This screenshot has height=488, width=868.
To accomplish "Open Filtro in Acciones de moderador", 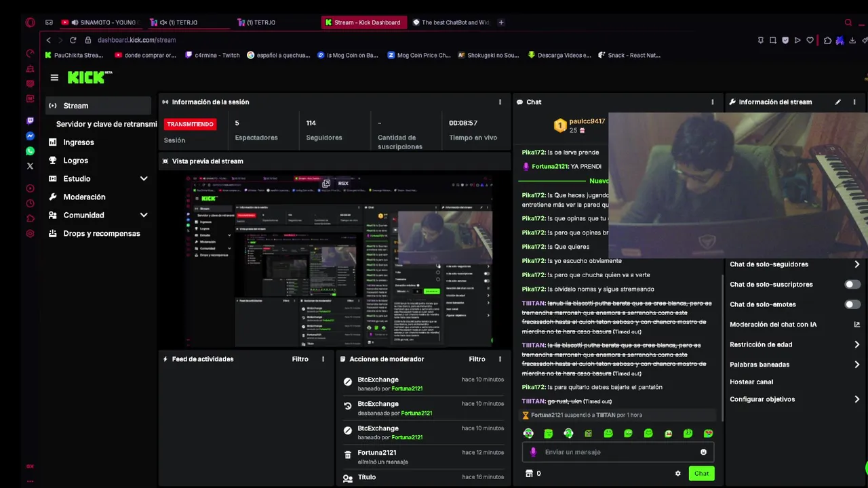I will coord(477,359).
